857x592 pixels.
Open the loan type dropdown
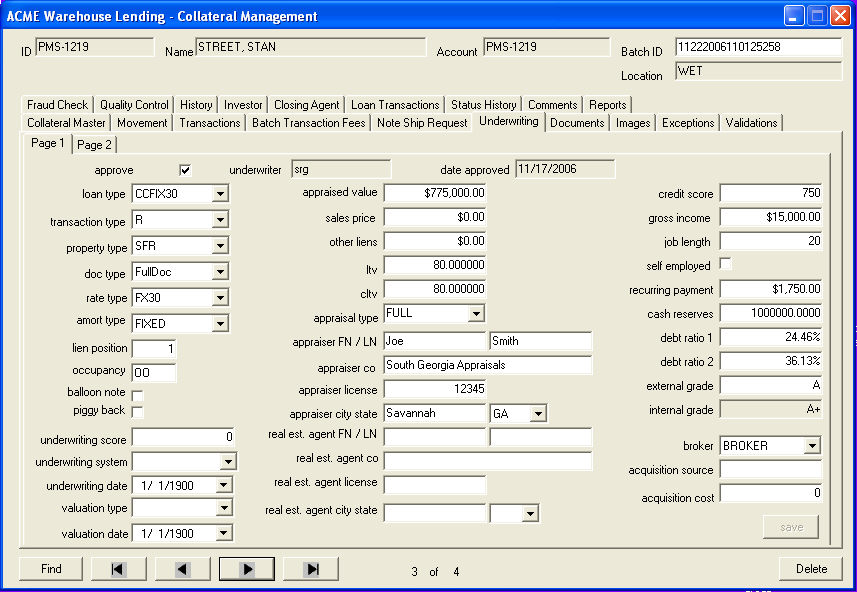coord(220,194)
